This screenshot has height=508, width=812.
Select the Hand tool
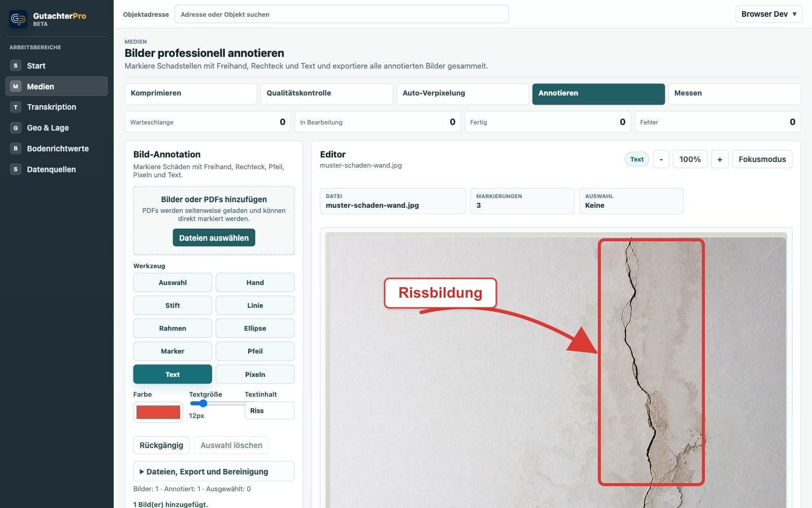click(255, 282)
